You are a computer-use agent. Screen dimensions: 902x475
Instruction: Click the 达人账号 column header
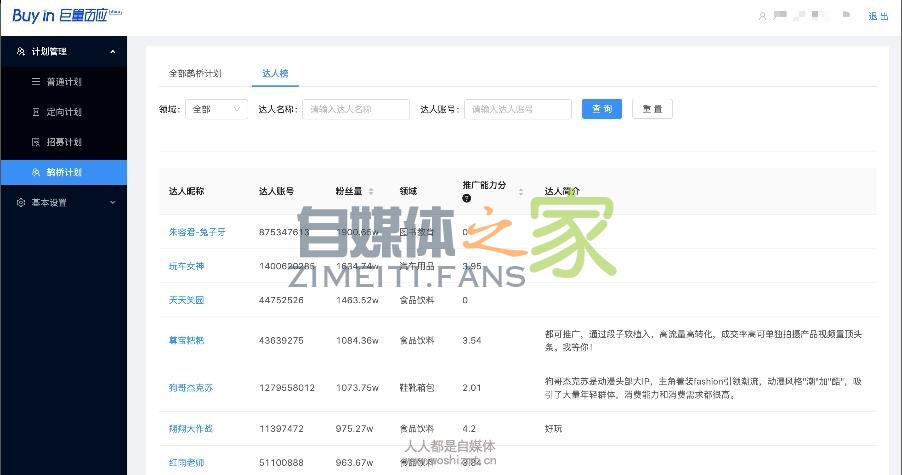tap(277, 191)
